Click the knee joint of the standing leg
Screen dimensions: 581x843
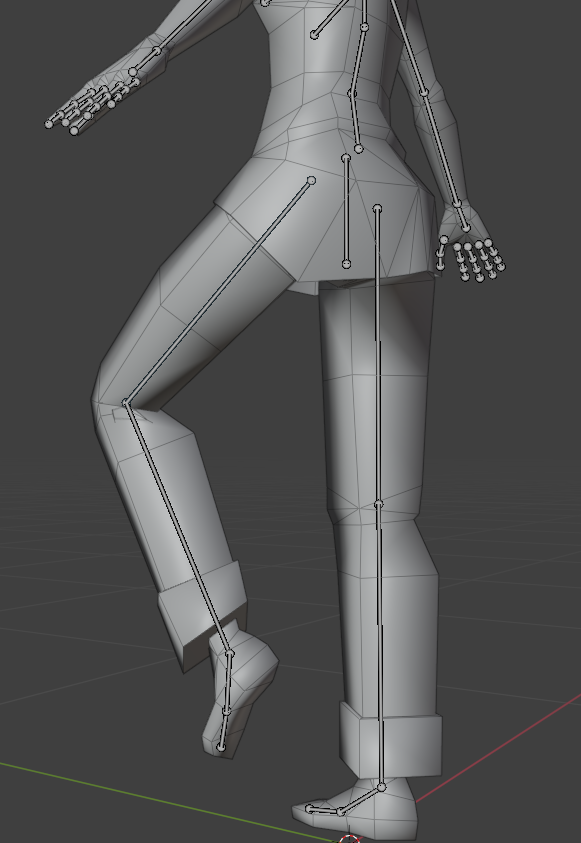[x=379, y=504]
